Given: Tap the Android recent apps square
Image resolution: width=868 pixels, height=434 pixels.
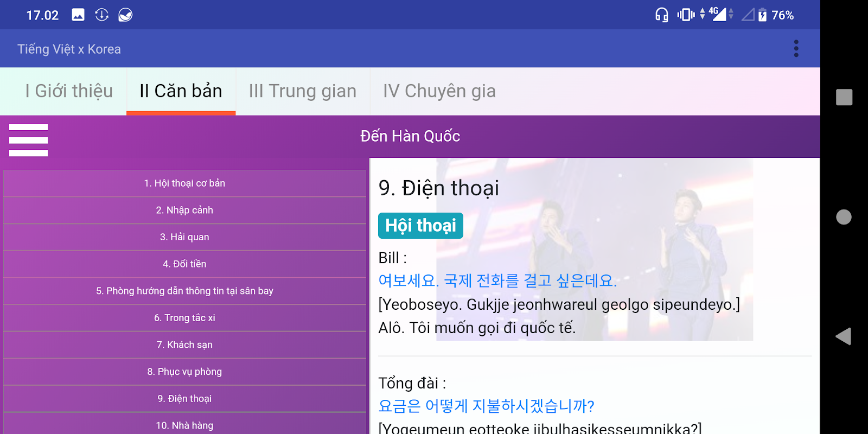Looking at the screenshot, I should tap(844, 97).
